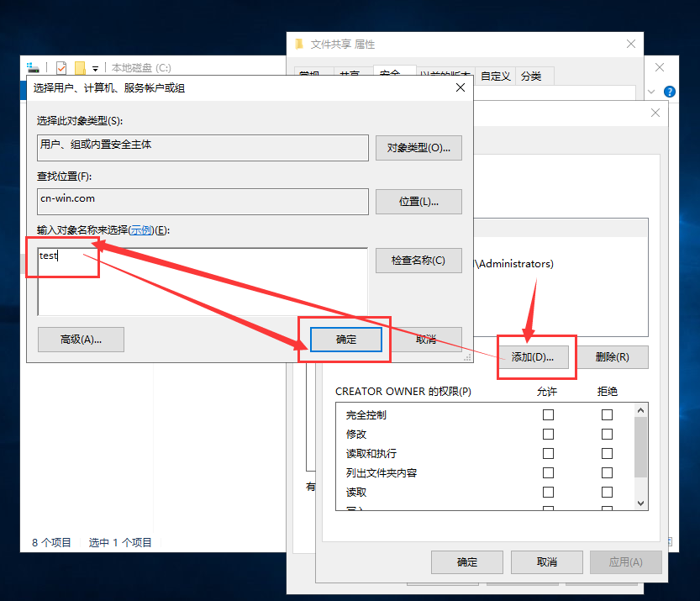The height and width of the screenshot is (601, 700).
Task: Tick Allow checkbox for Read (读取)
Action: tap(548, 492)
